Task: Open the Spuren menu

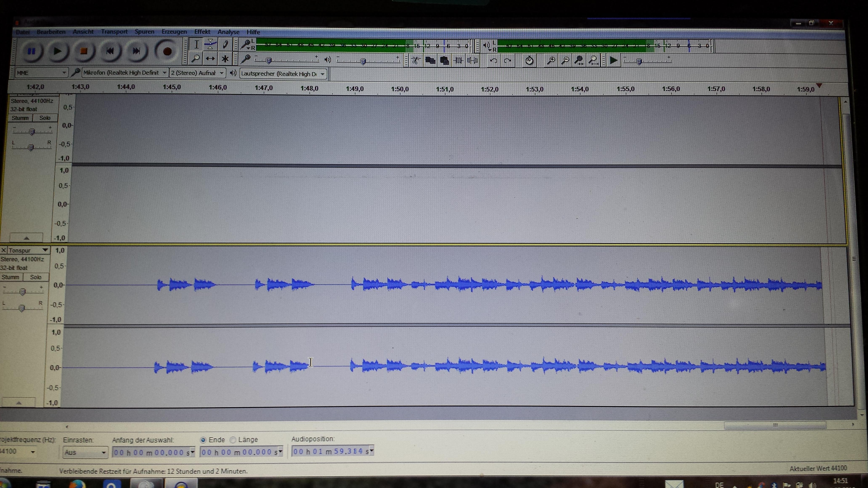Action: [x=144, y=32]
